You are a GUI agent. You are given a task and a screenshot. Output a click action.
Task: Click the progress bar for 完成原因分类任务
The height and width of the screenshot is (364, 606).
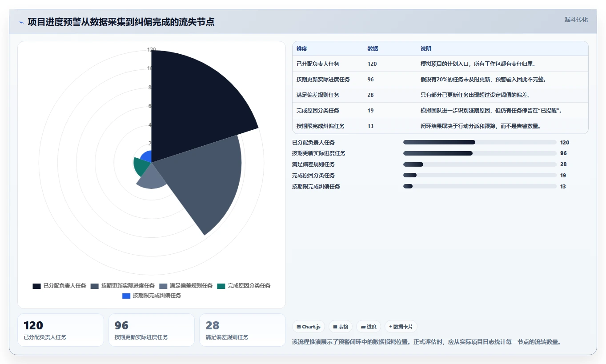coord(480,176)
